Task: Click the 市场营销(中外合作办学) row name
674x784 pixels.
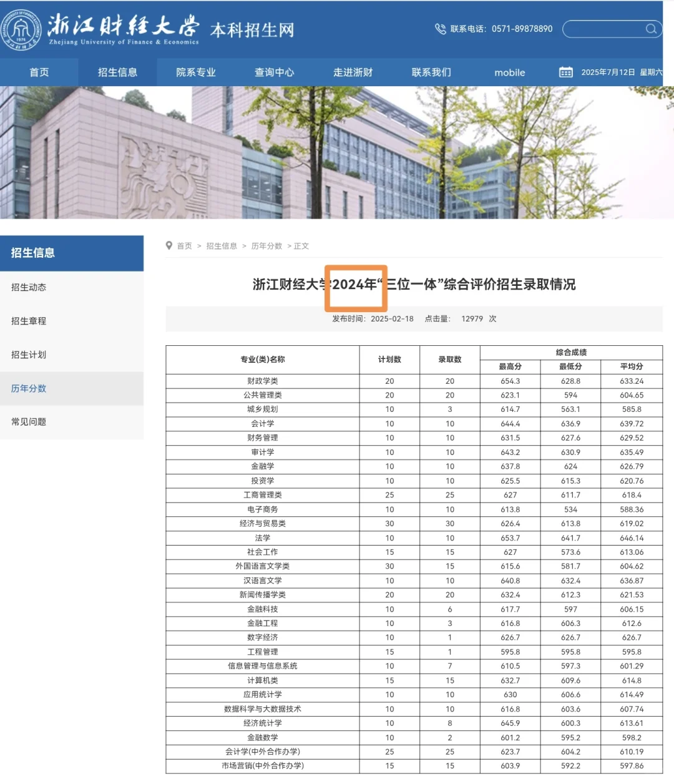Action: [x=263, y=766]
